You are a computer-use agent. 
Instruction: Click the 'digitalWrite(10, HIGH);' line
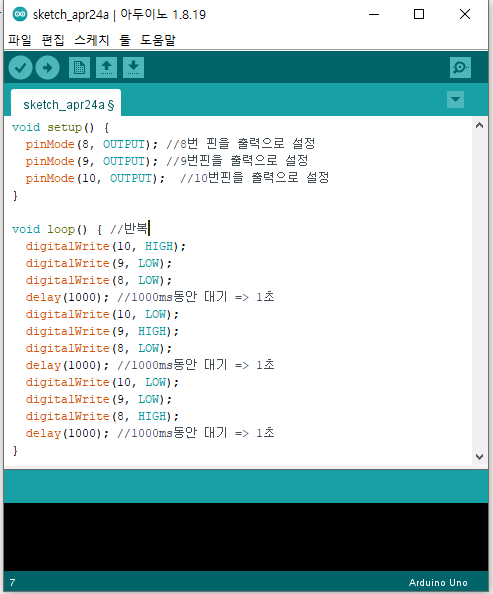pos(106,246)
